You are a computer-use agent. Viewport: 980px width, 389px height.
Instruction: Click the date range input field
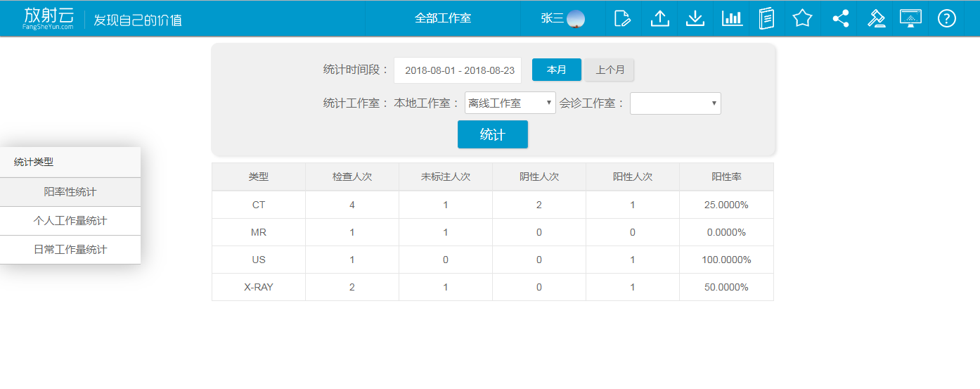(x=458, y=70)
